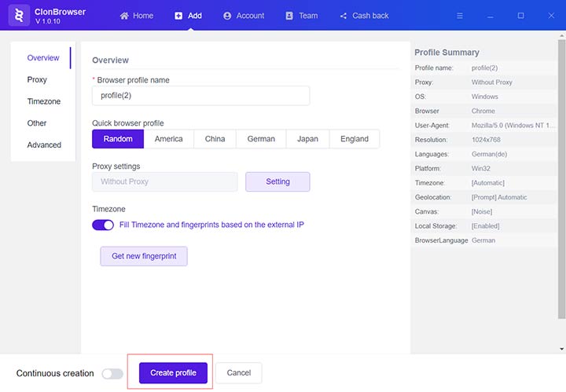Click the 'V 1.0.10' version text
566x392 pixels.
coord(48,21)
